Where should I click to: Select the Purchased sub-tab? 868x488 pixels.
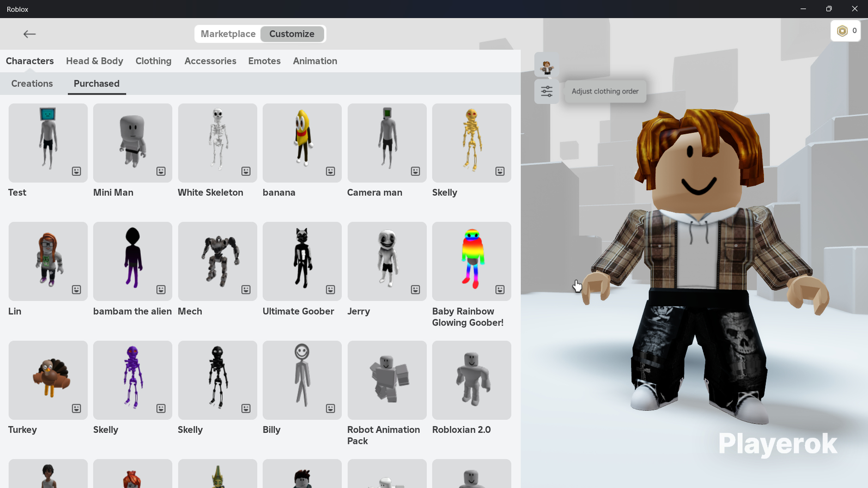(x=97, y=83)
